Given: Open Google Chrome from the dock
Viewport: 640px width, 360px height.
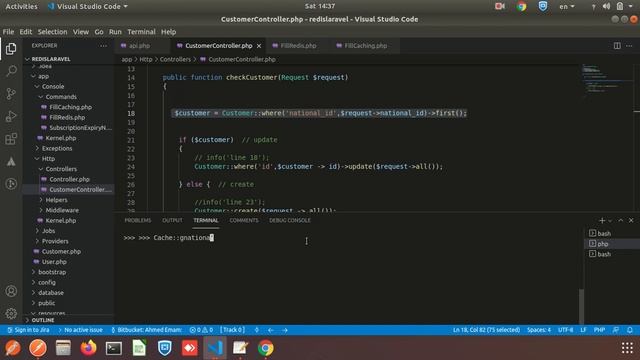Looking at the screenshot, I should tap(265, 348).
